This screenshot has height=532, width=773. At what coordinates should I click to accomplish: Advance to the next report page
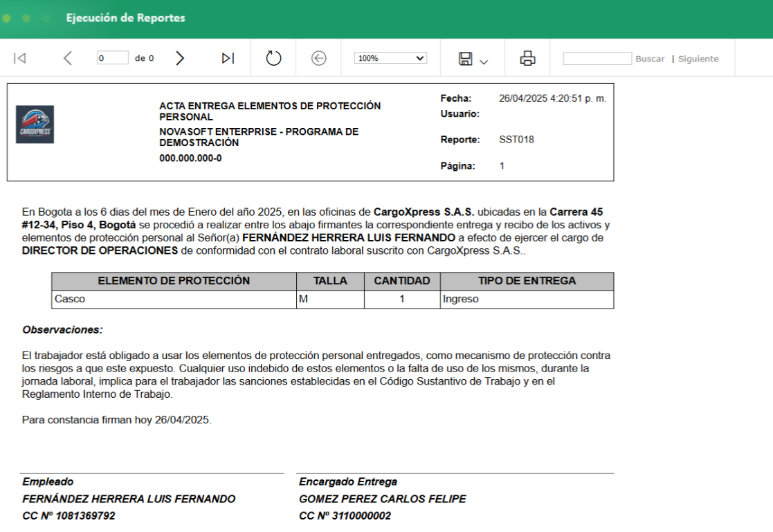tap(180, 58)
